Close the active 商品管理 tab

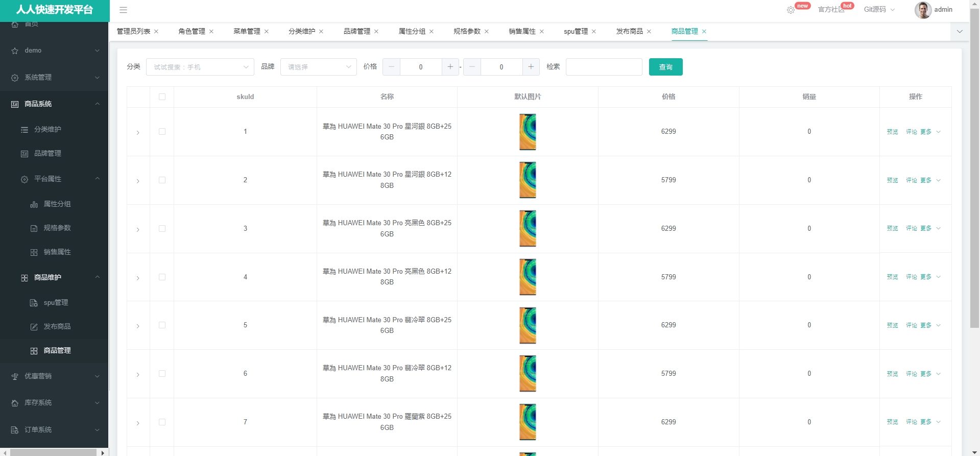(x=704, y=32)
